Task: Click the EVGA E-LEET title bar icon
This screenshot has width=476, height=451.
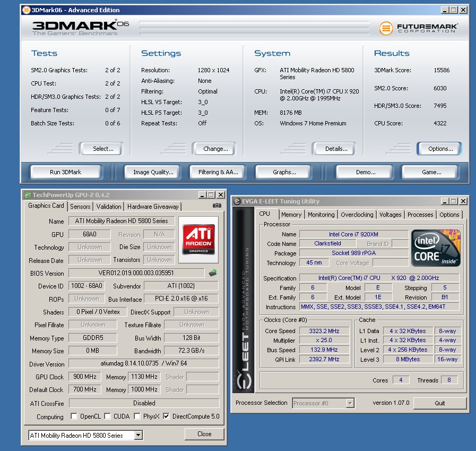Action: pyautogui.click(x=237, y=201)
